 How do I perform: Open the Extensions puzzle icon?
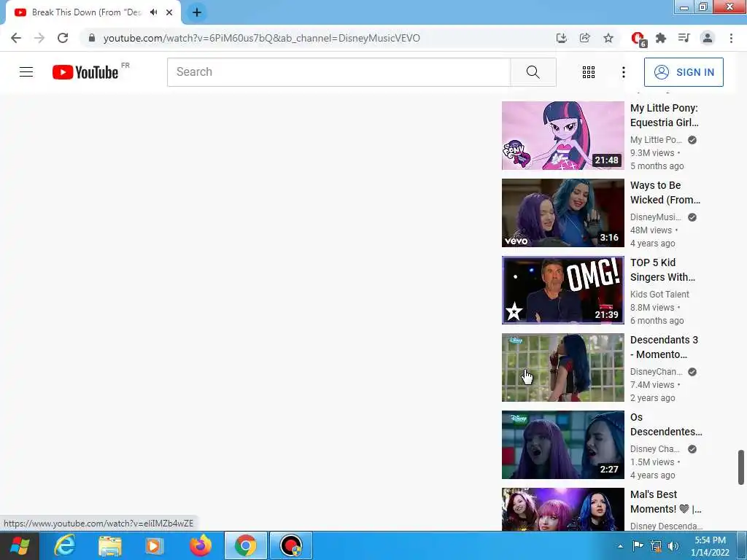click(x=660, y=38)
